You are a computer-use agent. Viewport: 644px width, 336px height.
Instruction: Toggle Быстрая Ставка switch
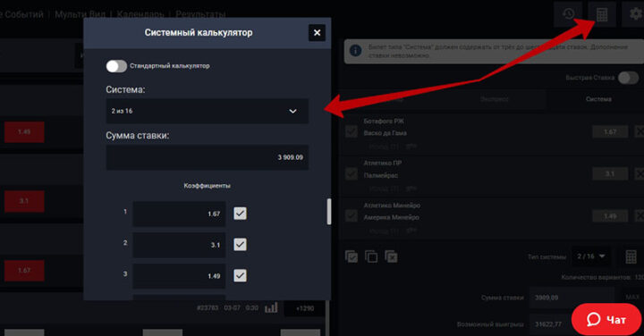(629, 78)
